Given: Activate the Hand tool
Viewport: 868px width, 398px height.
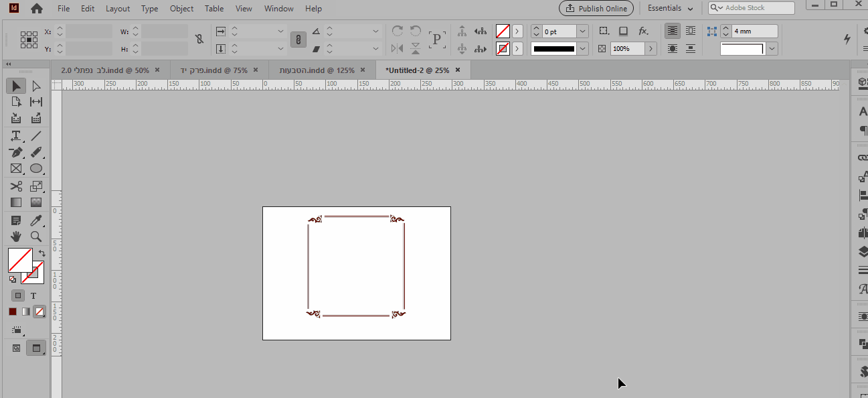Looking at the screenshot, I should 16,237.
